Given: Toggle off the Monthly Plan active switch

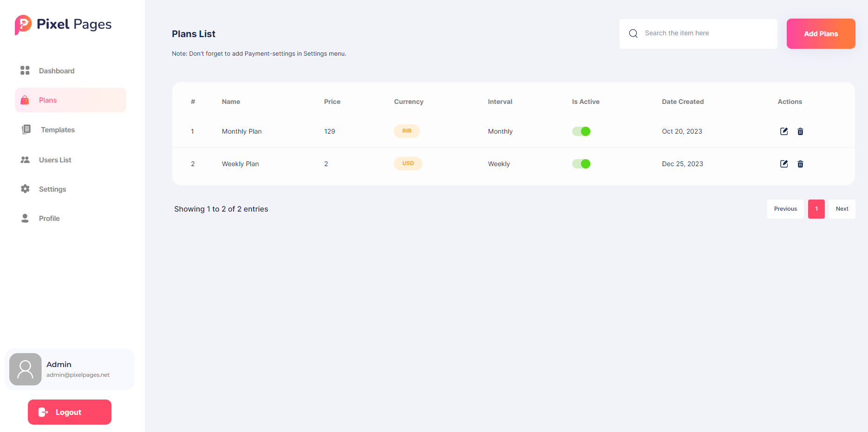Looking at the screenshot, I should click(581, 131).
